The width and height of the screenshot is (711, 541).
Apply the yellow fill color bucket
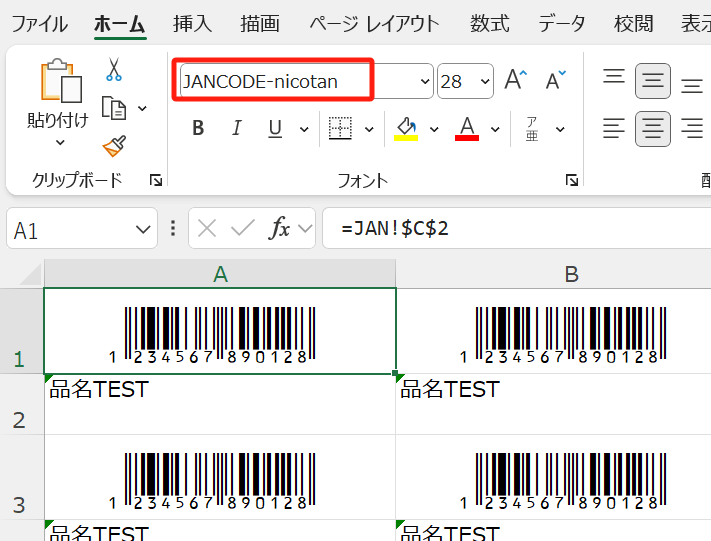coord(406,129)
